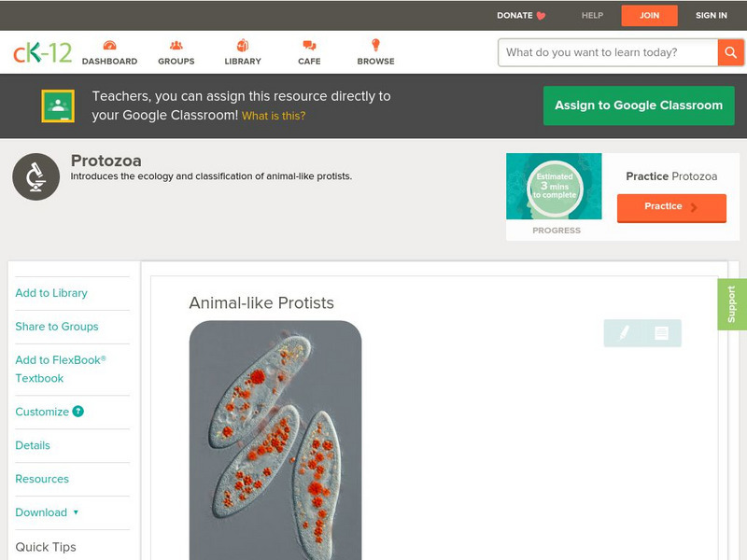Open the Cafe chat icon
Image resolution: width=747 pixels, height=560 pixels.
coord(309,46)
